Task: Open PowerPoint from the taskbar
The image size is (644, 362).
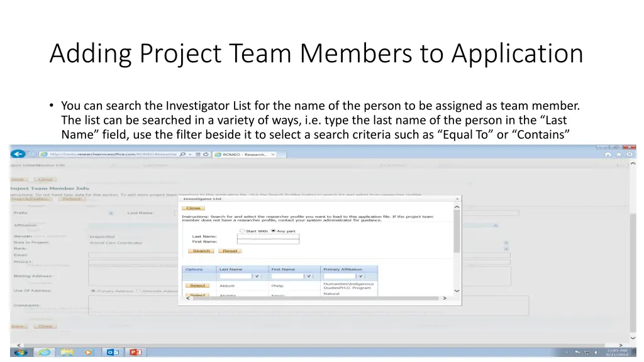Action: coord(136,352)
